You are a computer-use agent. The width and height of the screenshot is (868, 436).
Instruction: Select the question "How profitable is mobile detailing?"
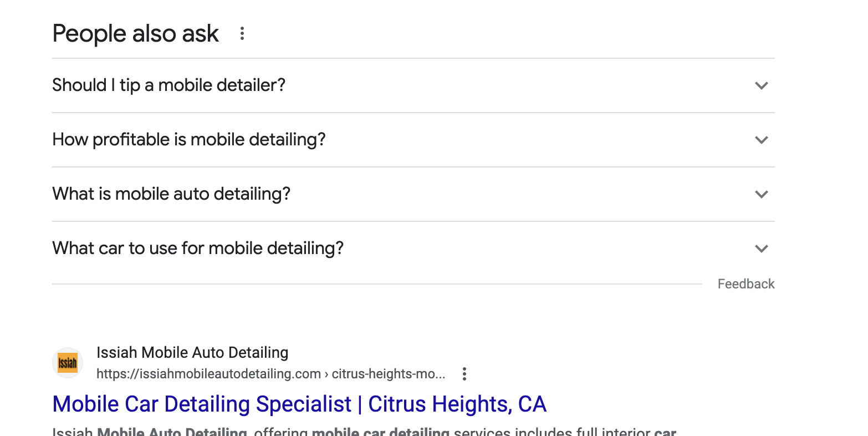click(188, 140)
